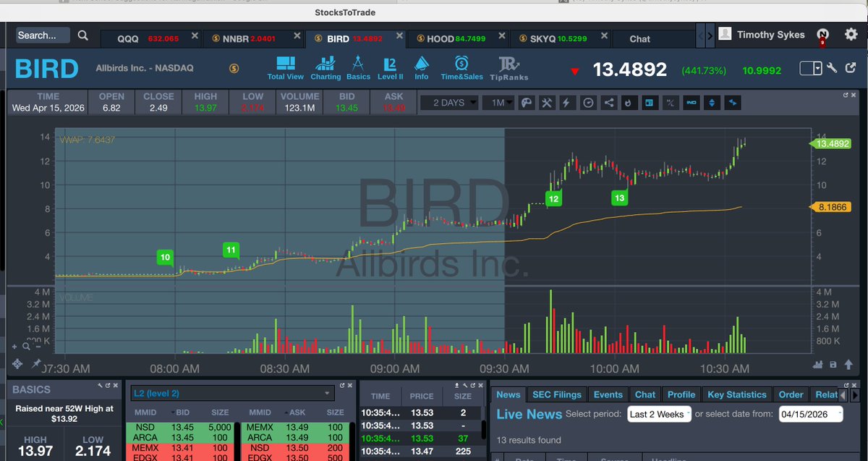Click the circular gauge chart icon
This screenshot has height=461, width=868.
coord(588,103)
